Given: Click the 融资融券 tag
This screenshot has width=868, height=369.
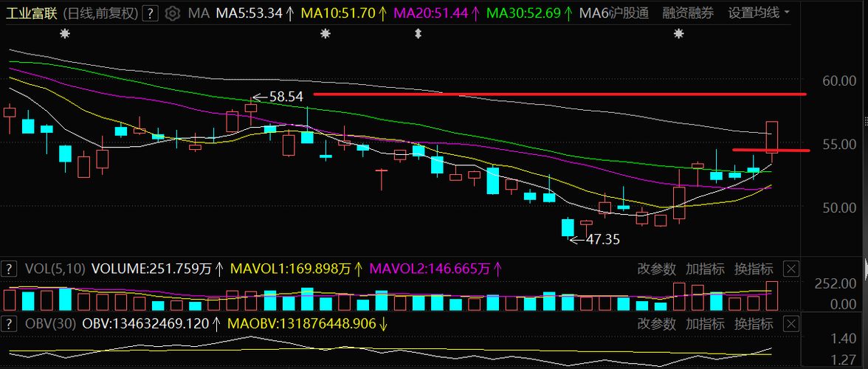Looking at the screenshot, I should pos(688,12).
